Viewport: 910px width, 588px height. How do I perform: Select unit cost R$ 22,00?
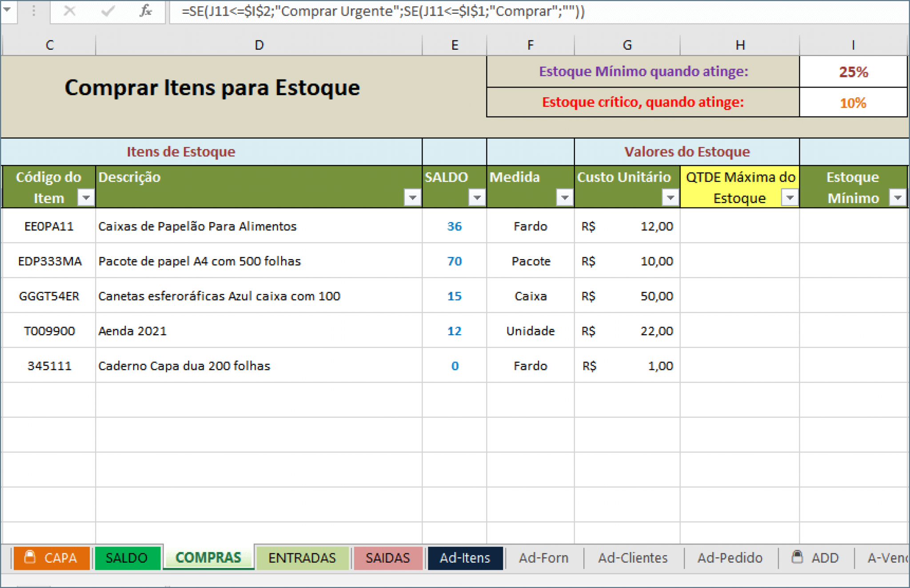(627, 331)
